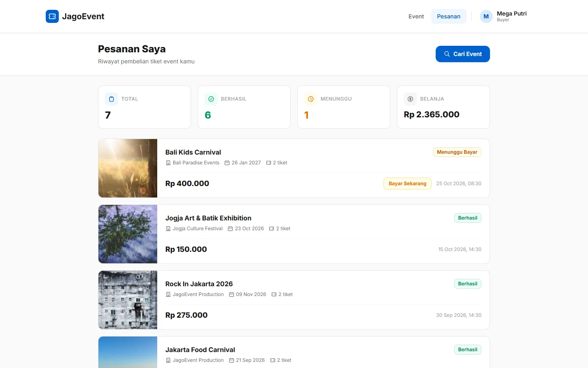Open Mega Putri profile avatar
The height and width of the screenshot is (368, 588).
[486, 16]
